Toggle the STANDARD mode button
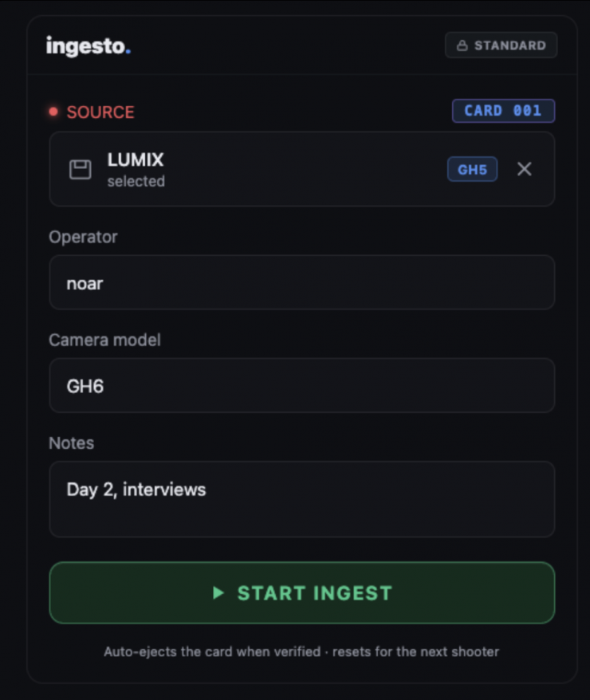The image size is (590, 700). (x=501, y=45)
